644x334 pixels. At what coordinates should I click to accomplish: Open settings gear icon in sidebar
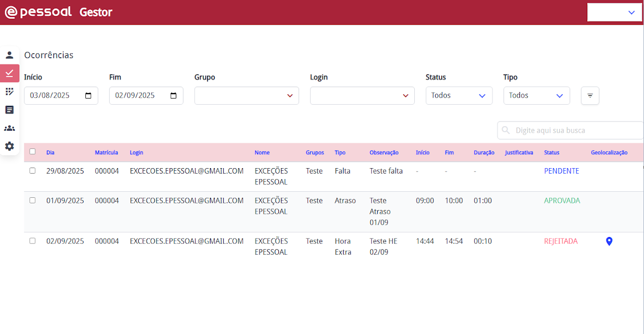coord(9,146)
